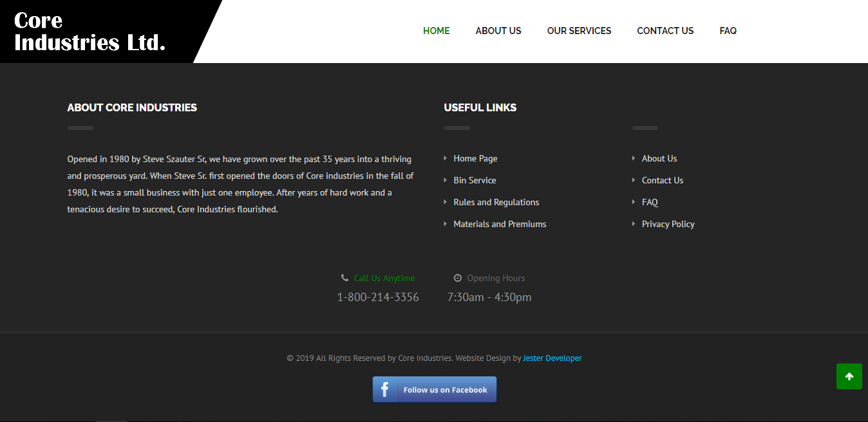
Task: Click the Home Page footer link
Action: pos(475,158)
